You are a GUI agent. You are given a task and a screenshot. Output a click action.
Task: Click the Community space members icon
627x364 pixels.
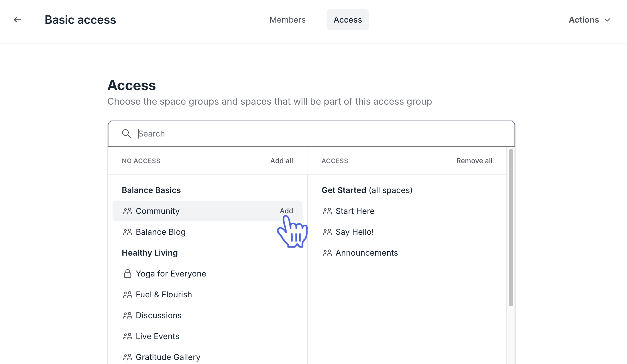pyautogui.click(x=128, y=211)
